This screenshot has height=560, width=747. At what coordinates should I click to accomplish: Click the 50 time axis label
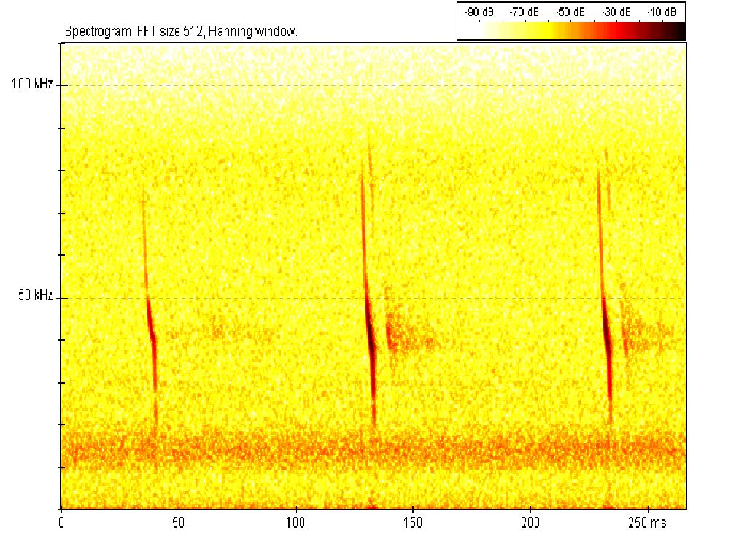178,523
